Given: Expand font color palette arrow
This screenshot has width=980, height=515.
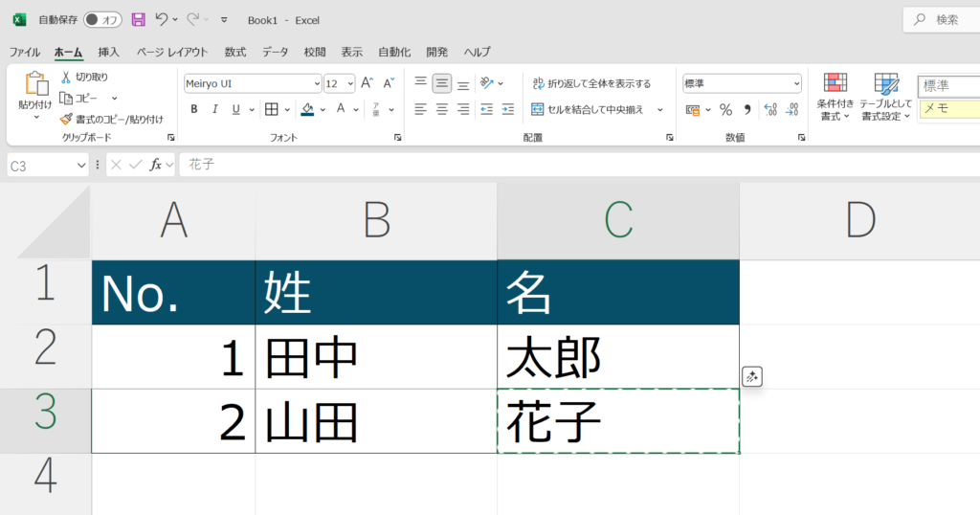Looking at the screenshot, I should (356, 110).
